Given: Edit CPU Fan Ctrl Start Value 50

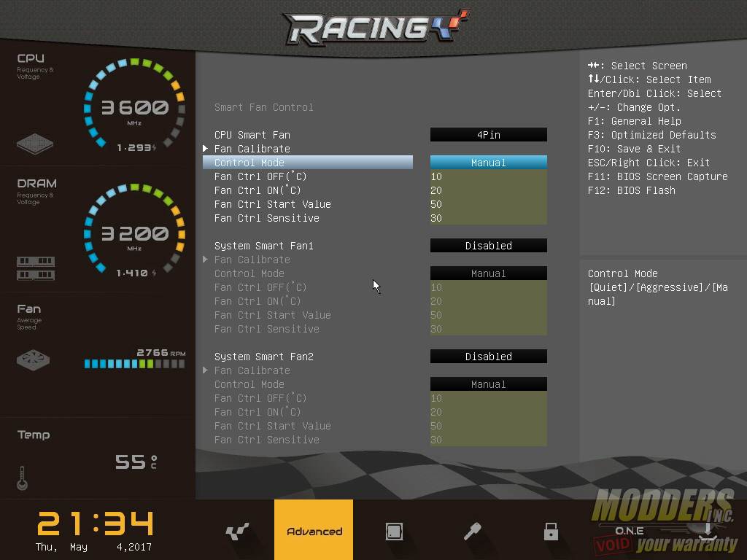Looking at the screenshot, I should [488, 204].
